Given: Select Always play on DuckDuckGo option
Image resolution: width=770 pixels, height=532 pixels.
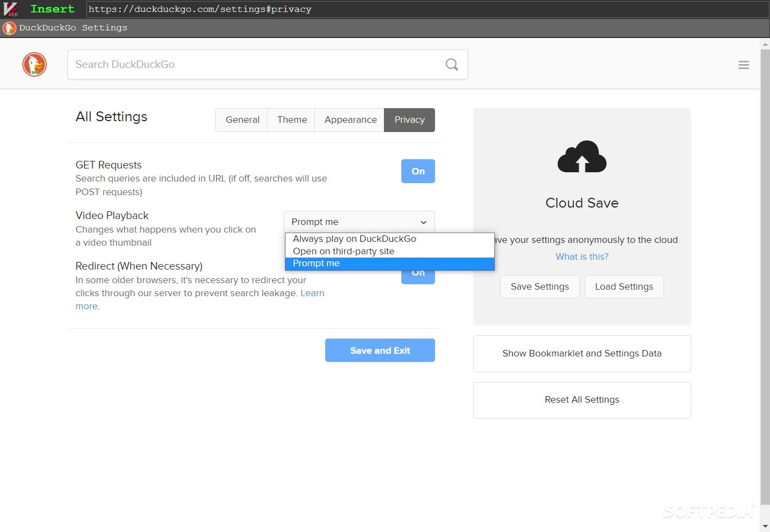Looking at the screenshot, I should (x=389, y=239).
